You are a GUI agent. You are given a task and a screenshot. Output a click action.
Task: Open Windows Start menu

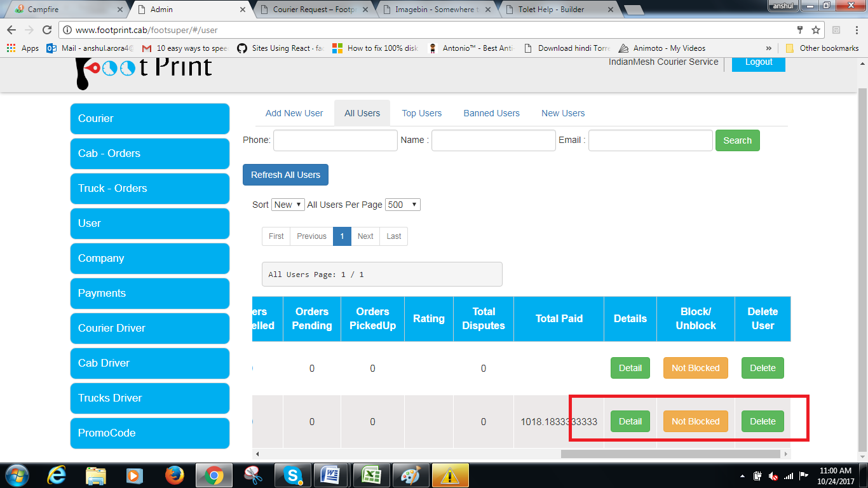16,475
